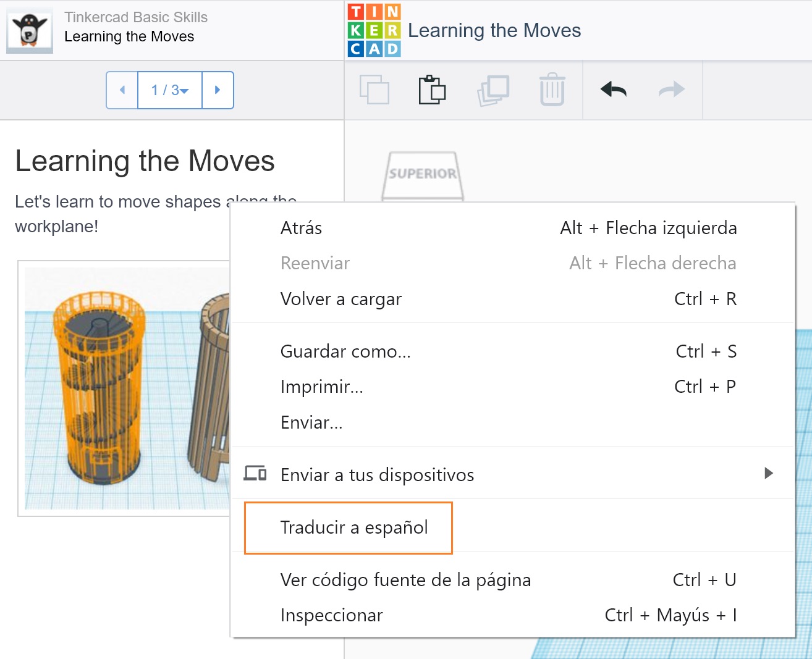Click the penguin lesson avatar icon

30,30
